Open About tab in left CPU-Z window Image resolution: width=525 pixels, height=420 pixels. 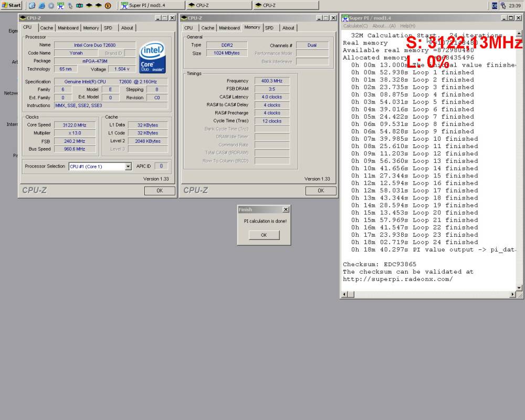[x=127, y=28]
